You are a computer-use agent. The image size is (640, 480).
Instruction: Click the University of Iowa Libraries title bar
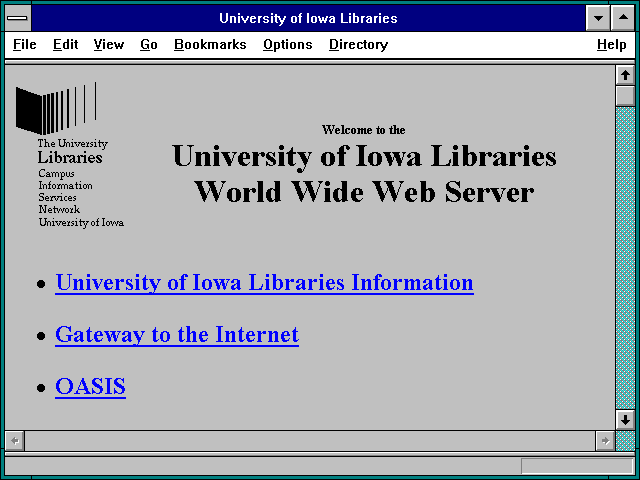(308, 18)
